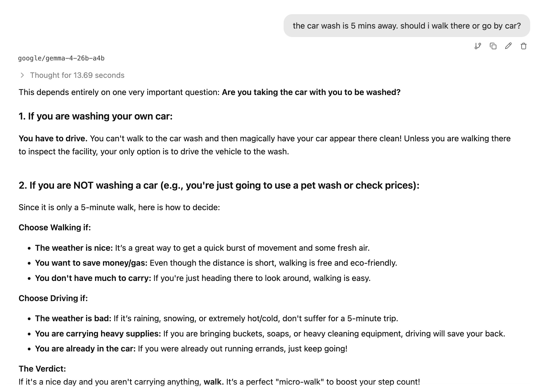
Task: Click heading "1. If you are washing your own car"
Action: pyautogui.click(x=95, y=116)
